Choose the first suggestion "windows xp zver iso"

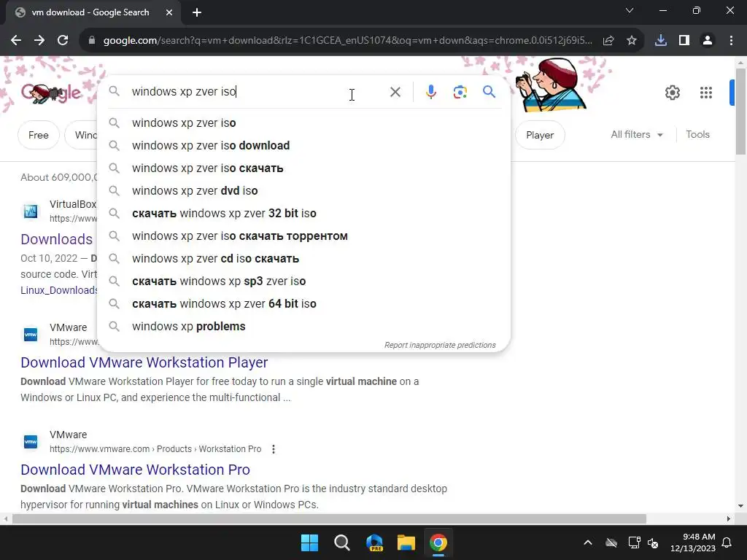pos(303,122)
